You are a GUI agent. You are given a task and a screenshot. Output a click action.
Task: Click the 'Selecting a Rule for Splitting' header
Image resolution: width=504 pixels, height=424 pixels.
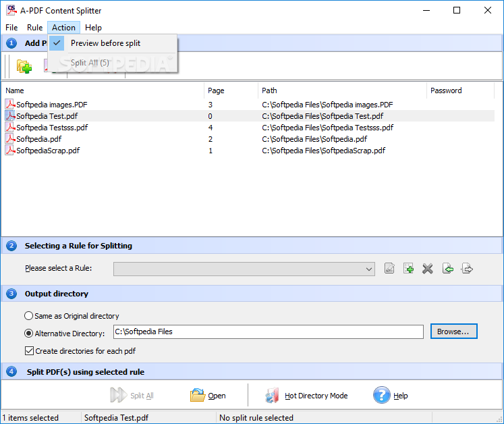coord(78,246)
